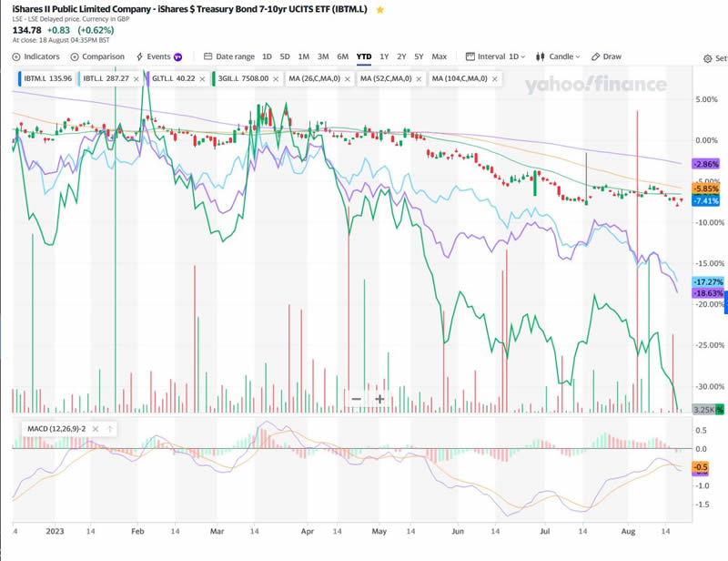Viewport: 728px width, 561px height.
Task: Click the -17.27% light blue axis tag
Action: tap(708, 281)
